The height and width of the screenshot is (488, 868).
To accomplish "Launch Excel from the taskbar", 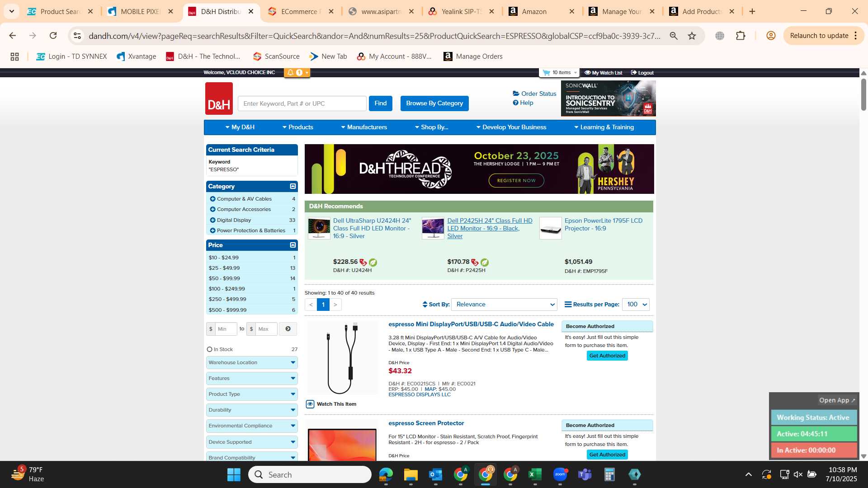I will [x=535, y=474].
